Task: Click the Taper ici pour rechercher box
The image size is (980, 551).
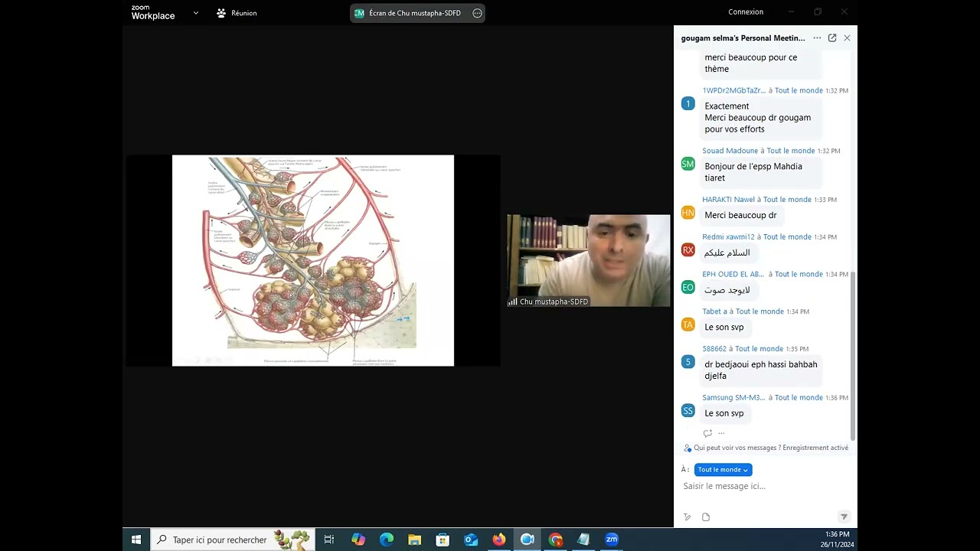Action: [x=233, y=540]
